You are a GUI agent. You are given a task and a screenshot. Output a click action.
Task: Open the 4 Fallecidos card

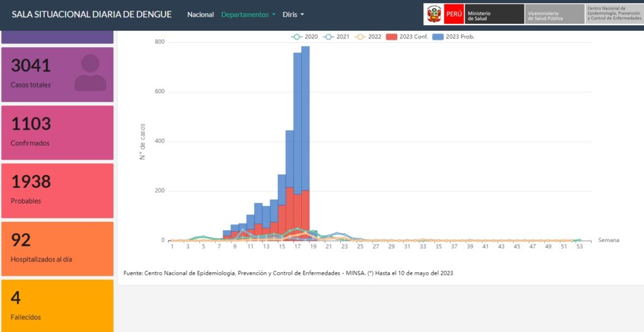[57, 306]
